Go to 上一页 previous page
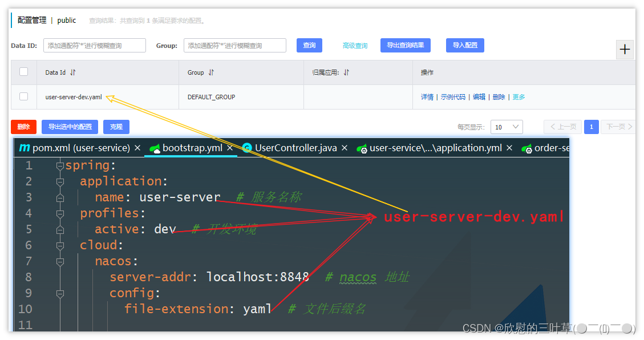 coord(562,127)
